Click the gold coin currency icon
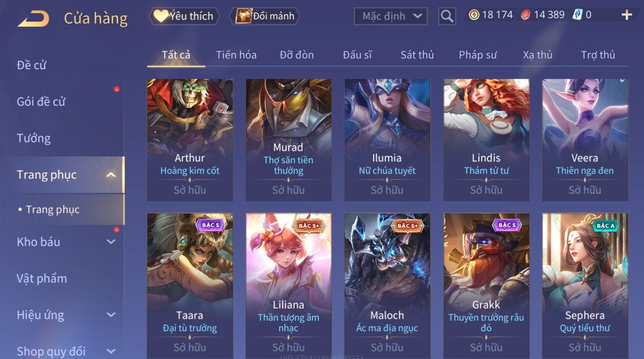Image resolution: width=644 pixels, height=359 pixels. tap(474, 15)
